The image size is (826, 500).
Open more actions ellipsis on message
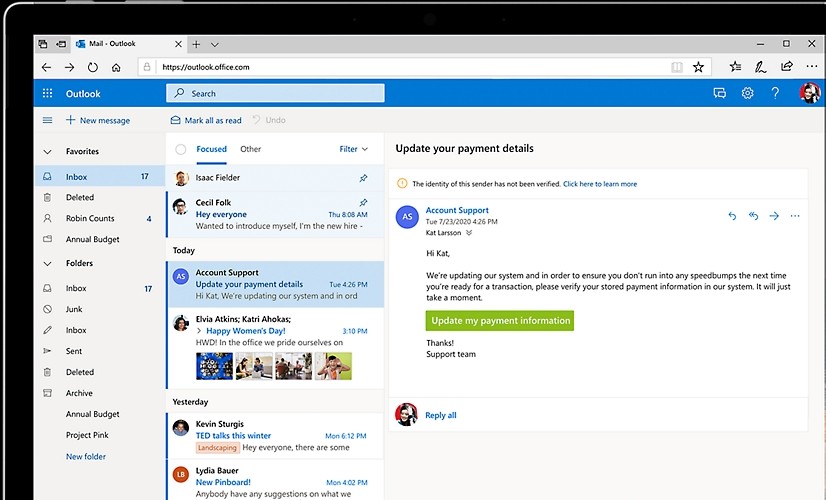coord(795,215)
